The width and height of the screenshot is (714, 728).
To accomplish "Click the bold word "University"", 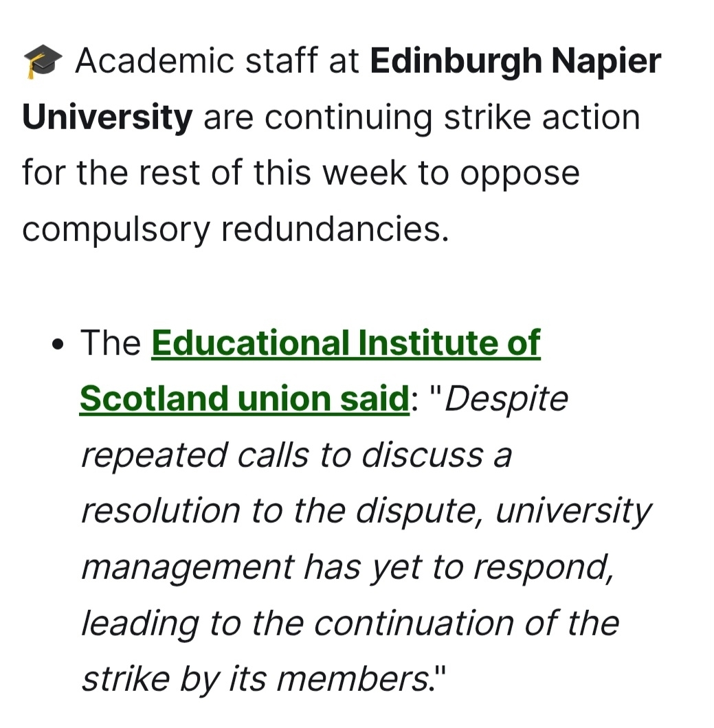I will 107,117.
